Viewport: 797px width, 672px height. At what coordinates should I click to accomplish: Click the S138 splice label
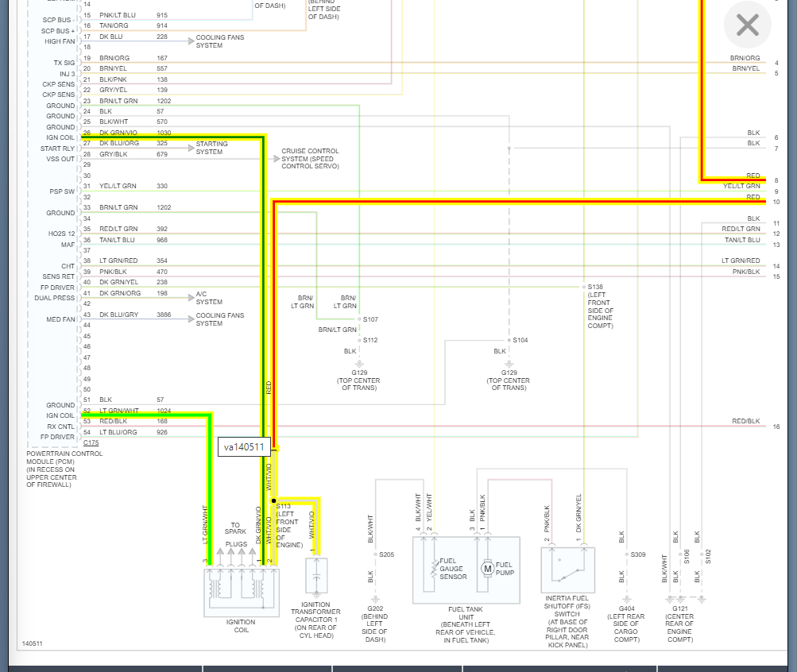pyautogui.click(x=595, y=287)
